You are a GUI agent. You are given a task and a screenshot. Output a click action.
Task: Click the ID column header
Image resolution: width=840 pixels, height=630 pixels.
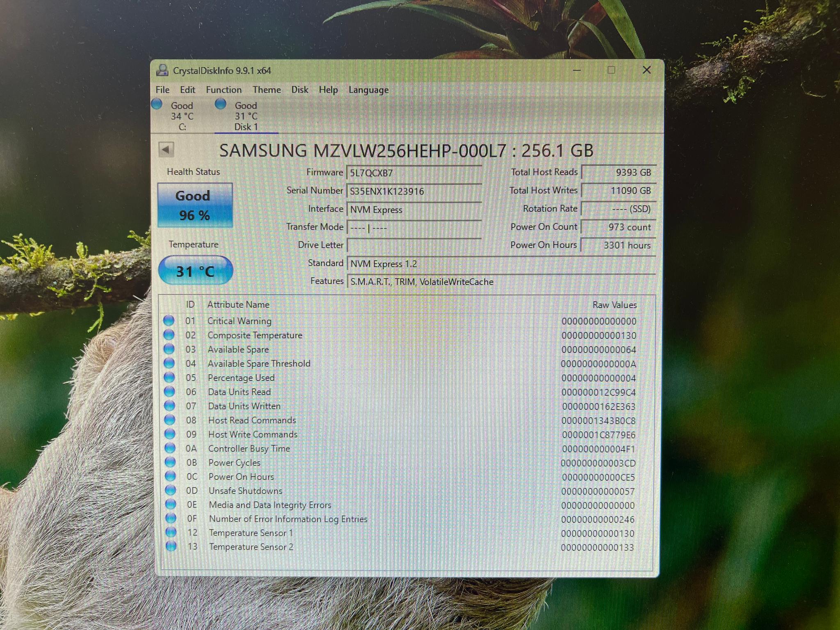click(x=190, y=304)
